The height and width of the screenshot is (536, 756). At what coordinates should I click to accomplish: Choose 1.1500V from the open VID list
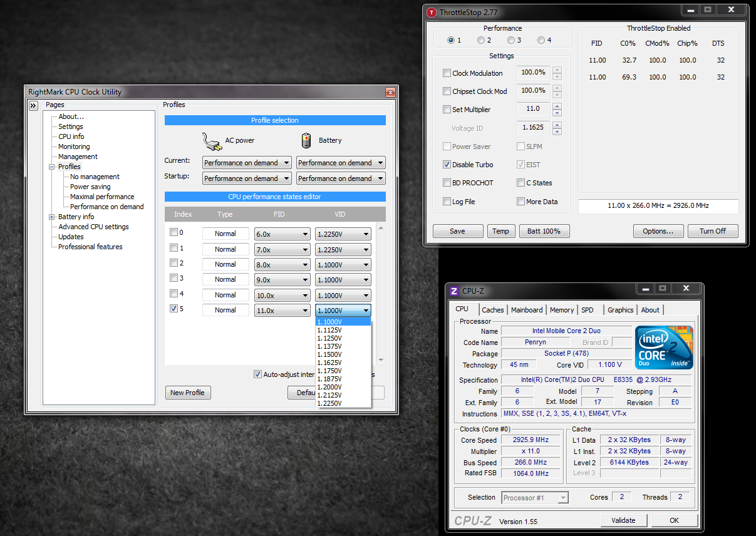click(x=343, y=354)
